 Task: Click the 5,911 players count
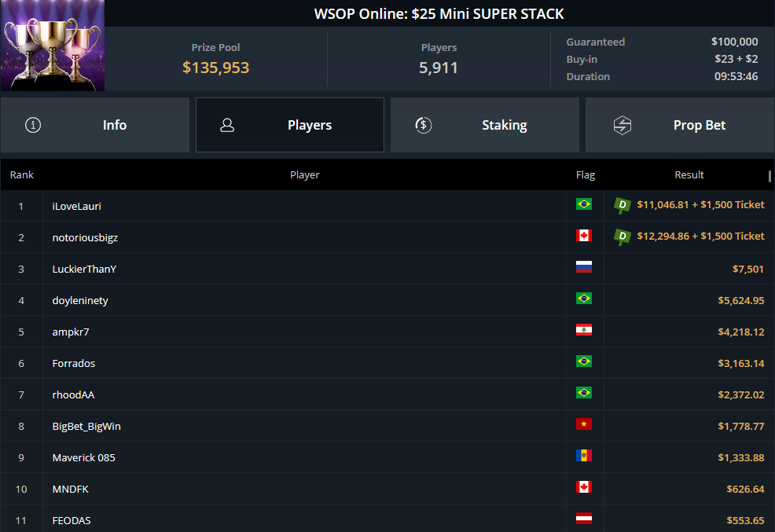pos(439,68)
